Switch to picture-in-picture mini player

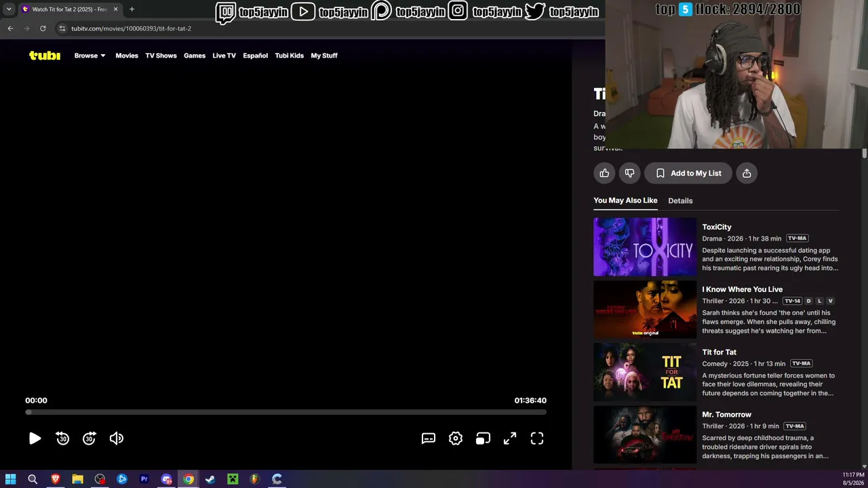pyautogui.click(x=483, y=439)
